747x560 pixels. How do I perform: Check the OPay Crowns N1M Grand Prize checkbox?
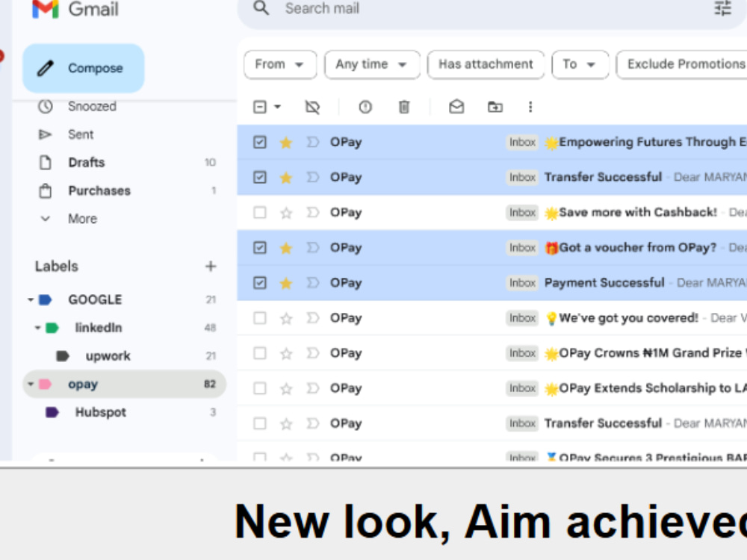260,353
